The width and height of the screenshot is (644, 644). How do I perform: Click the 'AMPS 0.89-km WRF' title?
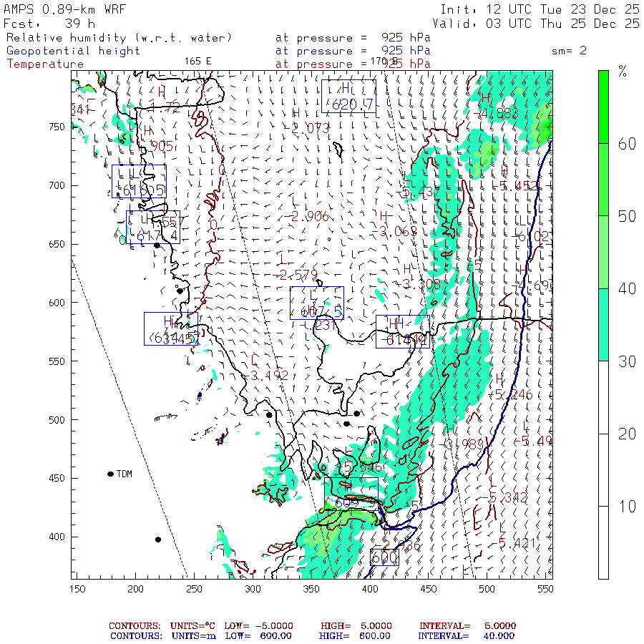[64, 9]
